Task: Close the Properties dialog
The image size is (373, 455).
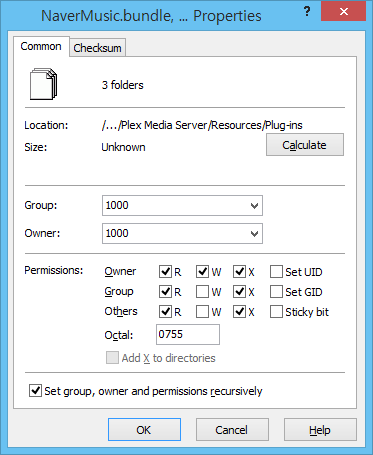Action: 343,11
